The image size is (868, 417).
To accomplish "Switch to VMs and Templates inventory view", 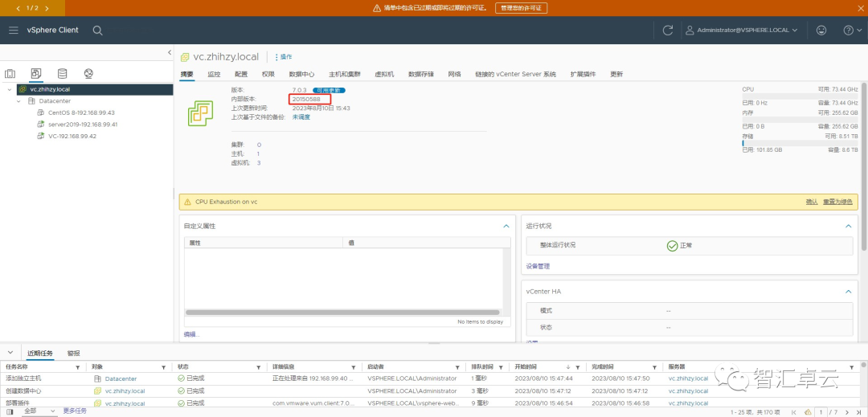I will 36,74.
